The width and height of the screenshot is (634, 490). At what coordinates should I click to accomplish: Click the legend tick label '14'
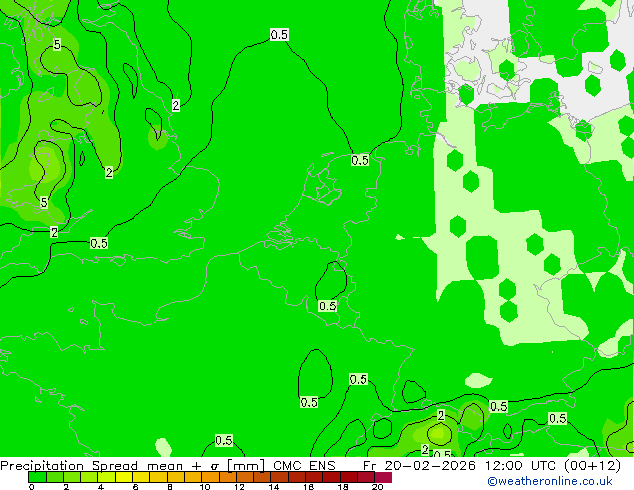pos(274,487)
